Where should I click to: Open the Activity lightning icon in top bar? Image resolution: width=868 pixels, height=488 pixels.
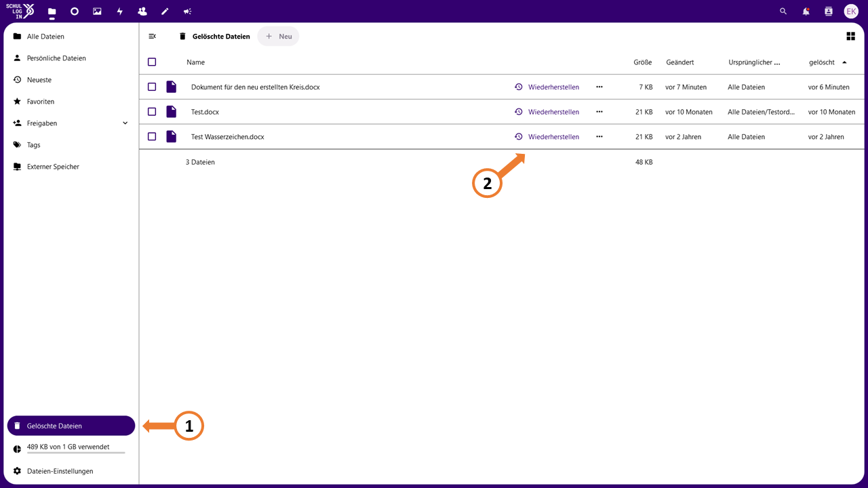[120, 12]
